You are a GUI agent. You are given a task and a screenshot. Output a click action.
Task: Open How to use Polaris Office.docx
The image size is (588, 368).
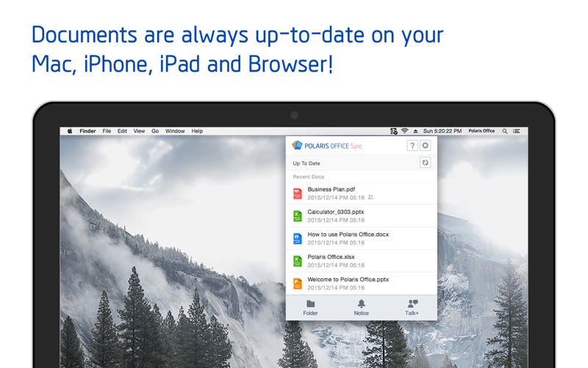[362, 238]
